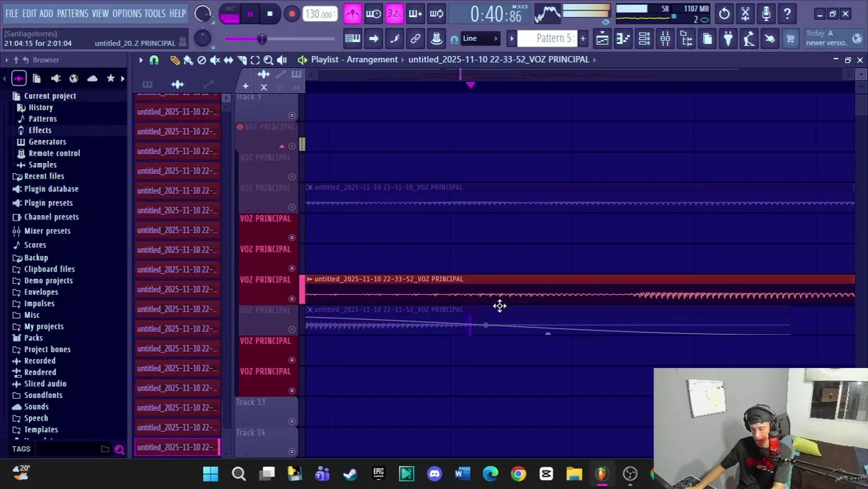Open the VIEW menu
The width and height of the screenshot is (868, 489).
pyautogui.click(x=100, y=14)
